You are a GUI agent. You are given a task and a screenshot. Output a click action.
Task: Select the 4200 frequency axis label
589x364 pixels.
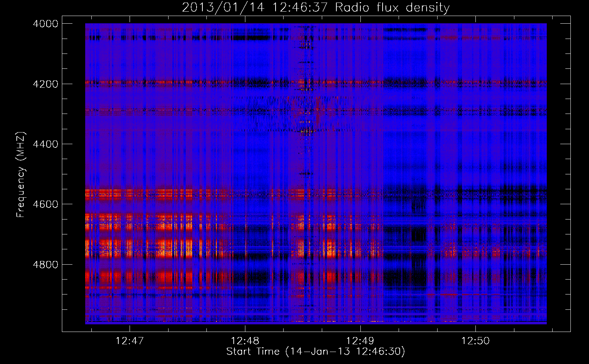tap(46, 84)
